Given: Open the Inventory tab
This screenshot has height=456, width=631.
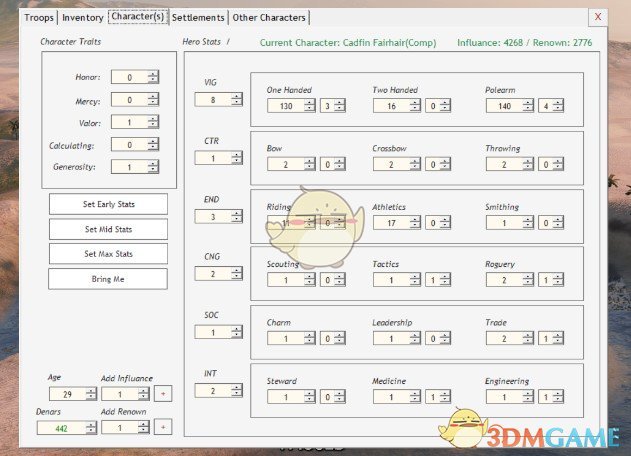Looking at the screenshot, I should tap(82, 18).
